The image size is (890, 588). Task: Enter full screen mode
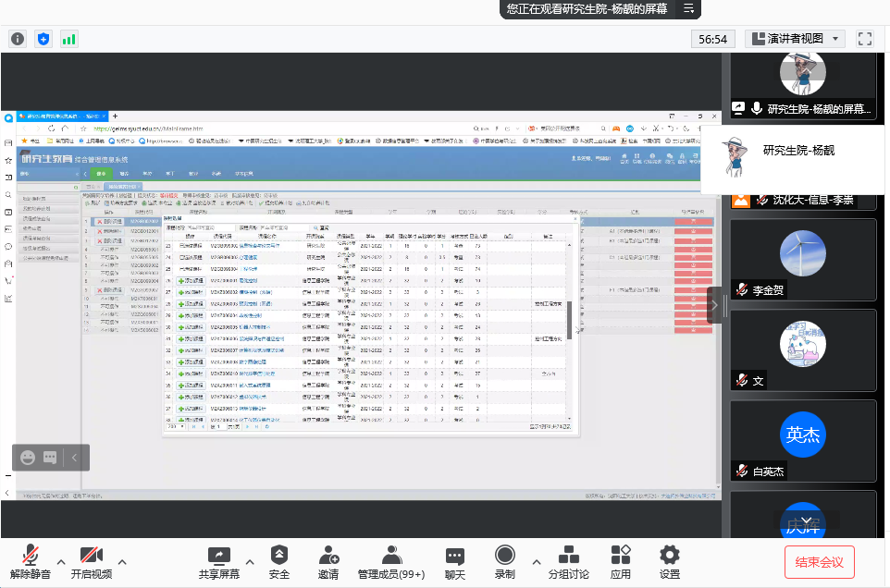pyautogui.click(x=865, y=39)
